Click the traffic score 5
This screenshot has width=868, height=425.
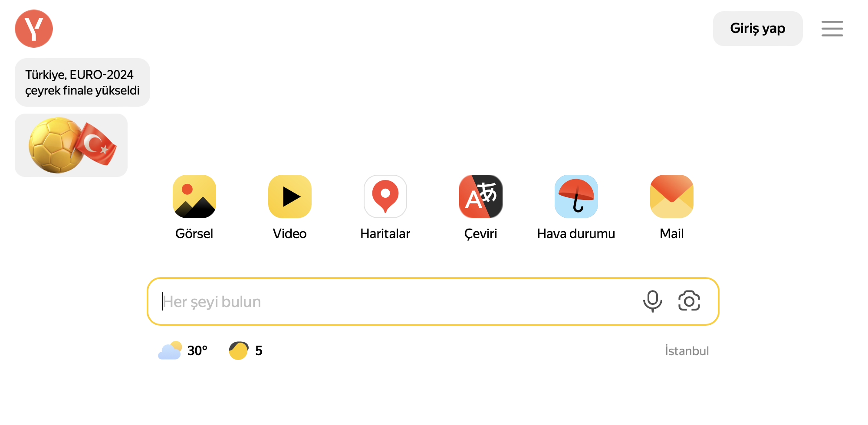(x=259, y=350)
